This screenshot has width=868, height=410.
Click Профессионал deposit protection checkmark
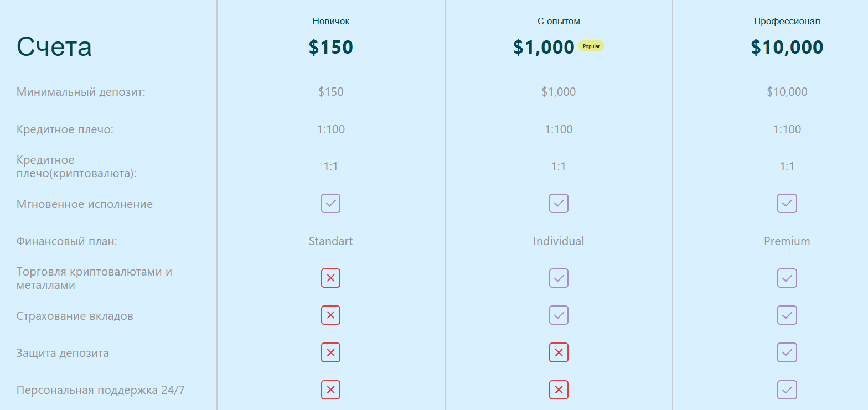click(787, 352)
